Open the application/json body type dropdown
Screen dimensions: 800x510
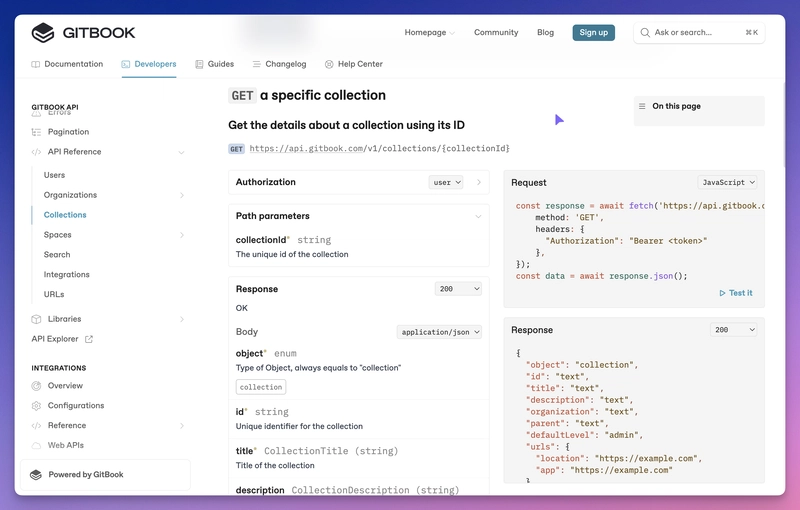click(439, 333)
